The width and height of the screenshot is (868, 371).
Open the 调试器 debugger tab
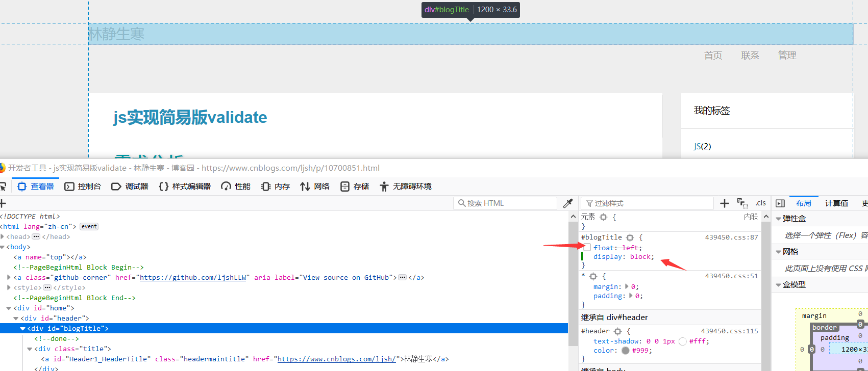click(130, 187)
